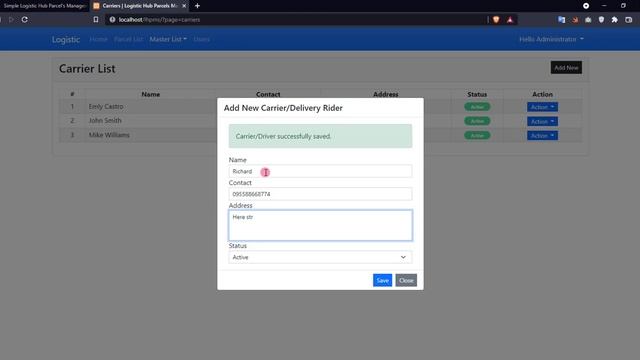Click the Carrier List heading

tap(87, 69)
